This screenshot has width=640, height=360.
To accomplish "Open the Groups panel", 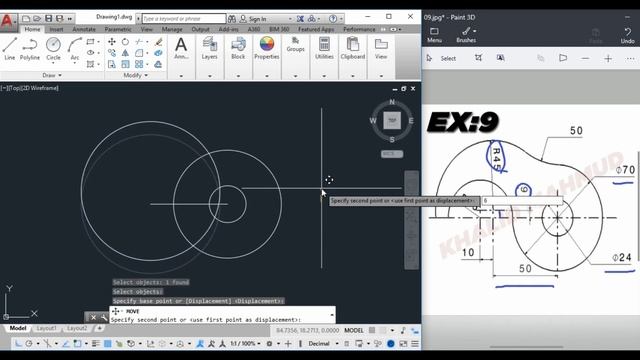I will coord(296,44).
